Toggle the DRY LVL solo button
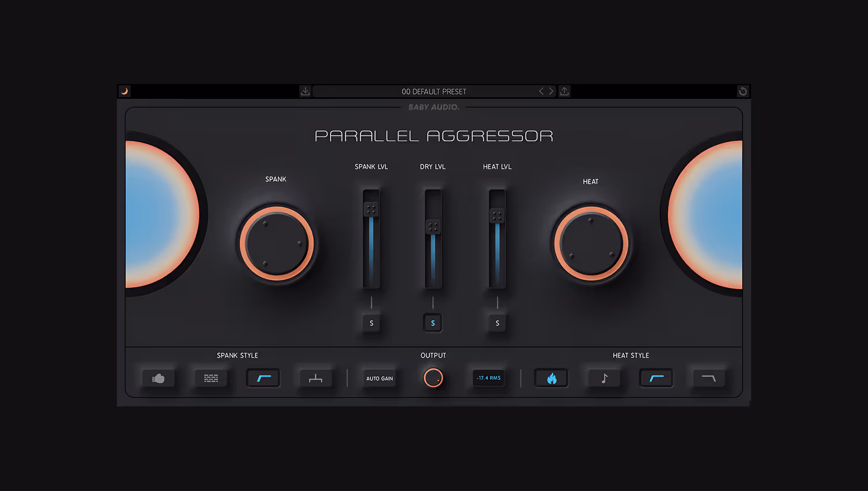This screenshot has height=491, width=868. [x=433, y=323]
